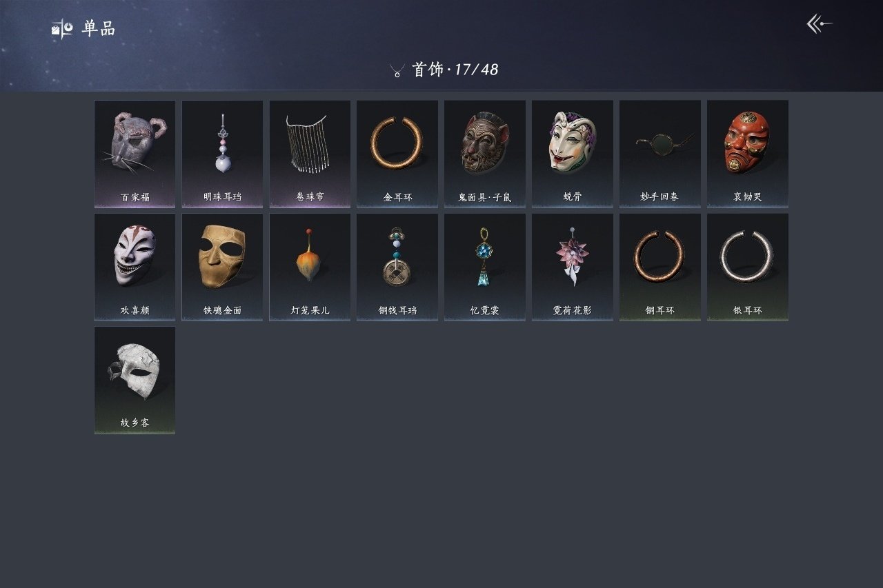
Task: Choose the 铁骢金面 golden mask
Action: pos(222,267)
